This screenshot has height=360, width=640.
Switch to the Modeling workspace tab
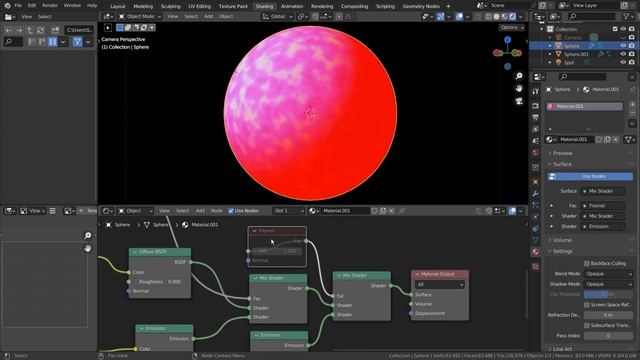pyautogui.click(x=143, y=6)
